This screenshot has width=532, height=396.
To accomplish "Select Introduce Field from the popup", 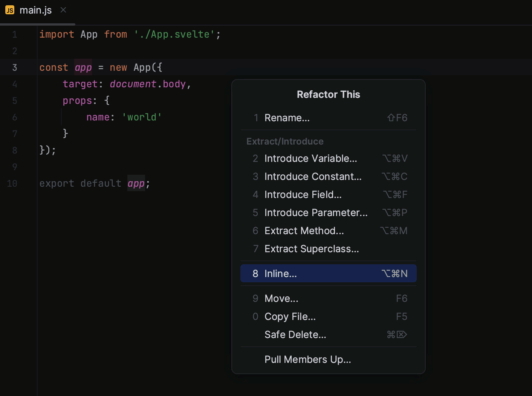I will tap(303, 194).
